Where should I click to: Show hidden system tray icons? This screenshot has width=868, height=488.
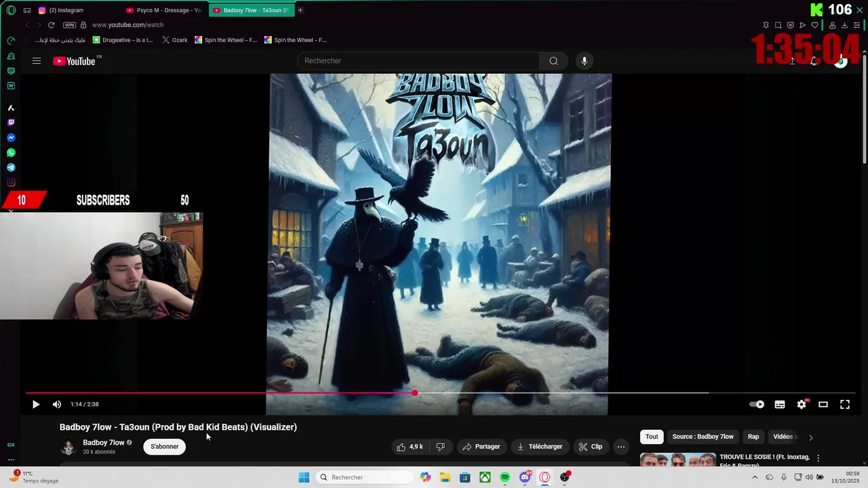pyautogui.click(x=754, y=477)
